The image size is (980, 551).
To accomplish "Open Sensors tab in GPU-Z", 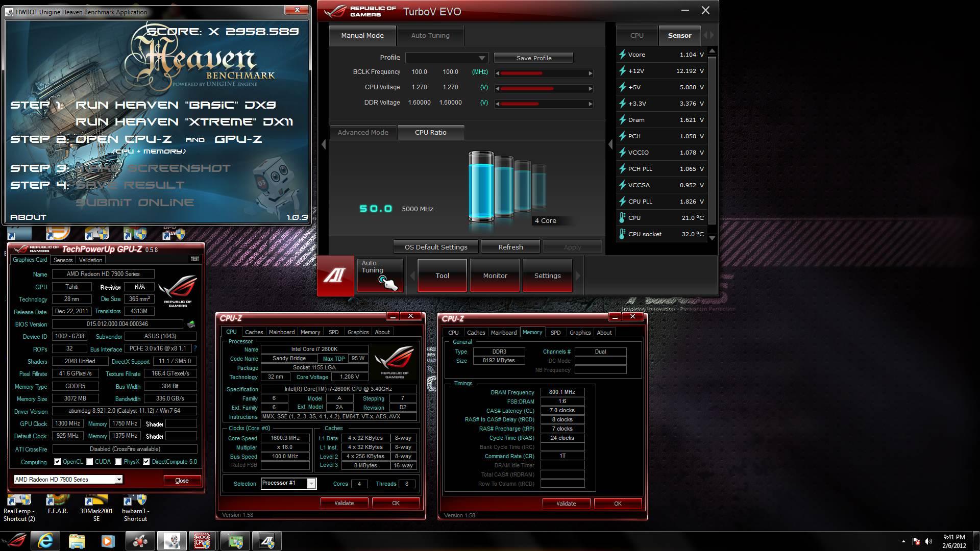I will pos(63,260).
